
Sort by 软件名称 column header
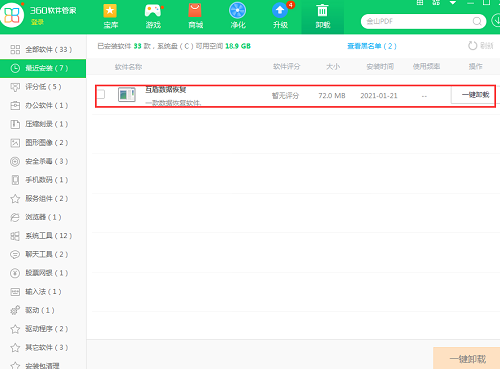128,67
